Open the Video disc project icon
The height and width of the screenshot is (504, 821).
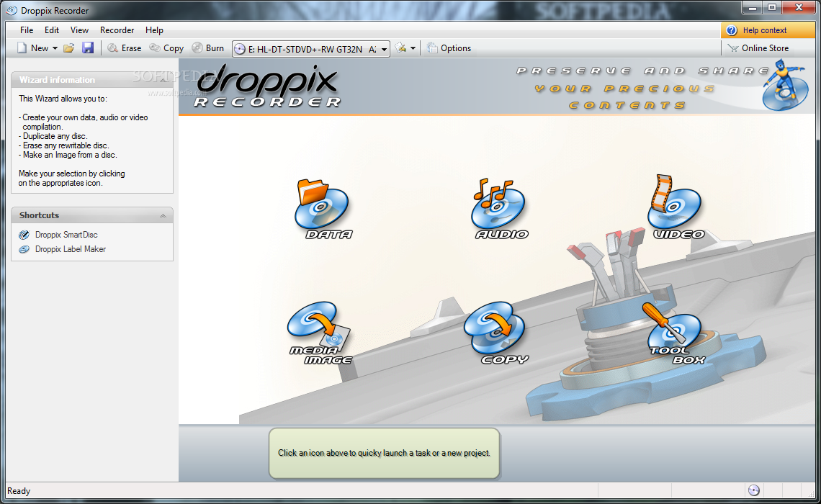[677, 207]
